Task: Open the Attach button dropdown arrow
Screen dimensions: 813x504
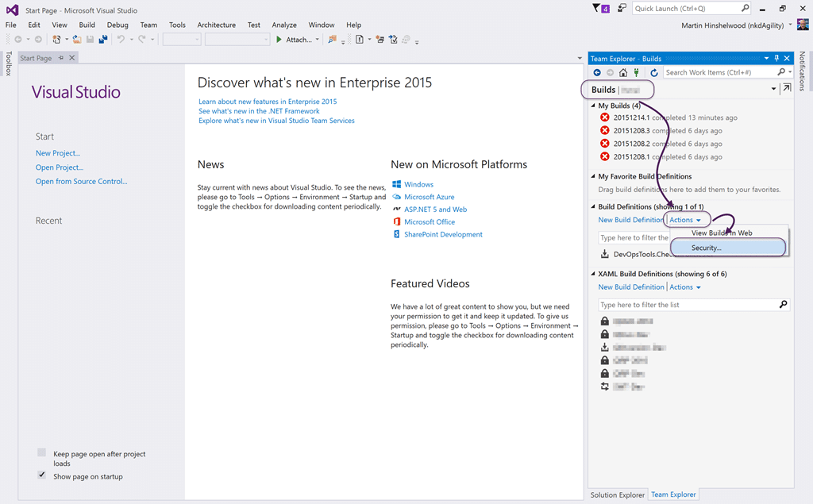Action: tap(318, 40)
